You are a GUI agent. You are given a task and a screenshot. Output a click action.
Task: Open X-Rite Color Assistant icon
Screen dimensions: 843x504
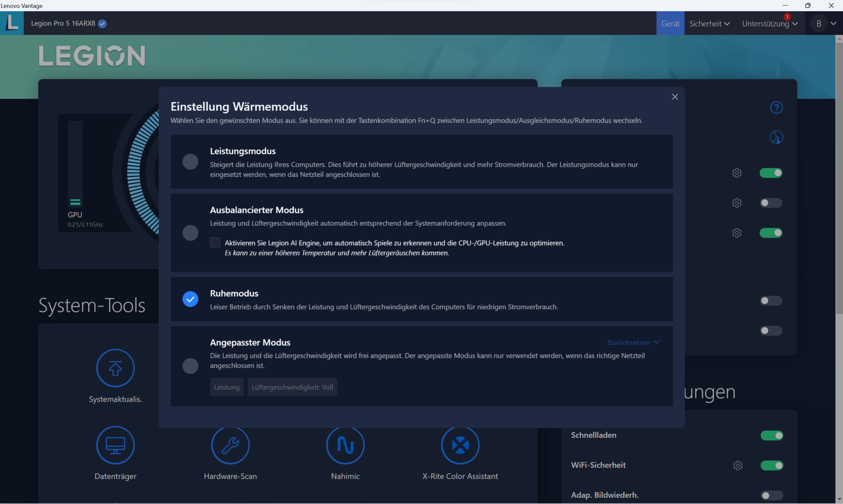click(x=460, y=445)
